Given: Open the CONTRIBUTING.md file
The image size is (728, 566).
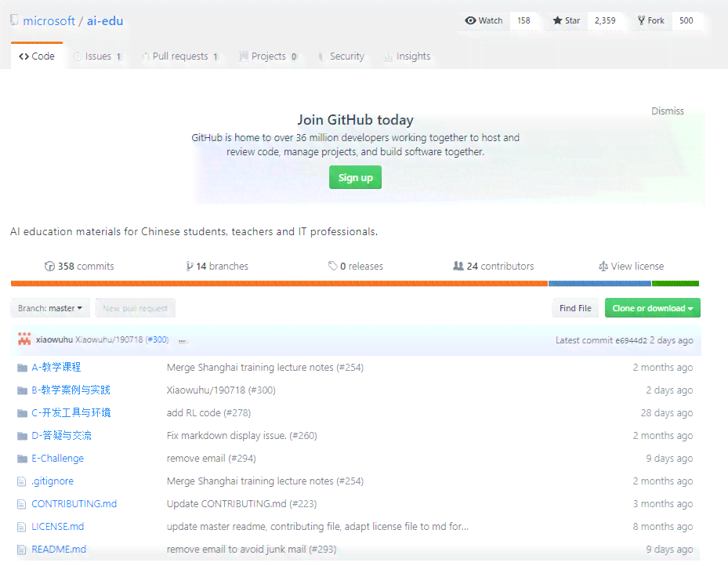Looking at the screenshot, I should click(x=74, y=504).
